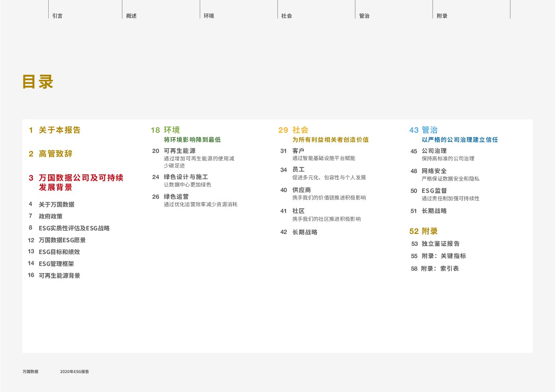Switch to the 环境 top tab

coord(209,16)
